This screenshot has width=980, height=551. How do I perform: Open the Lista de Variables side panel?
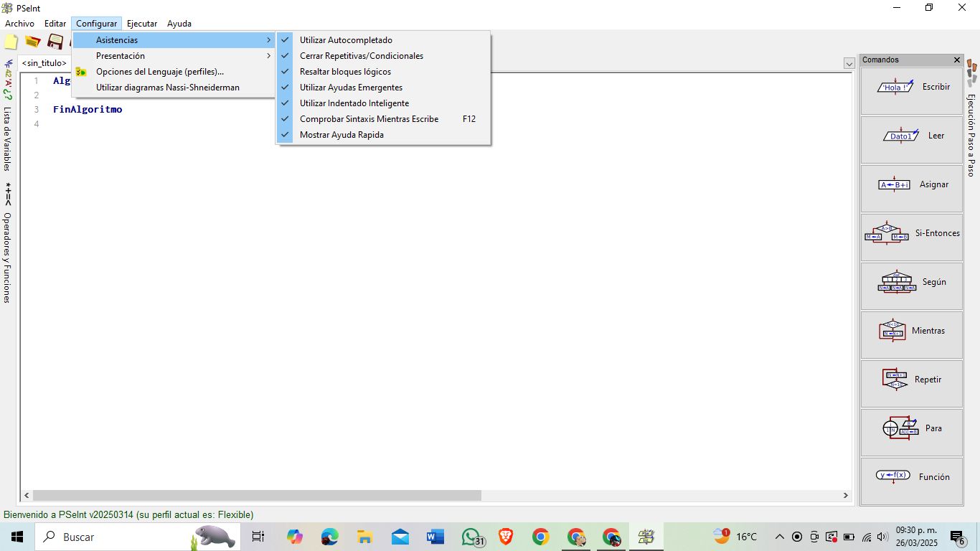click(7, 138)
